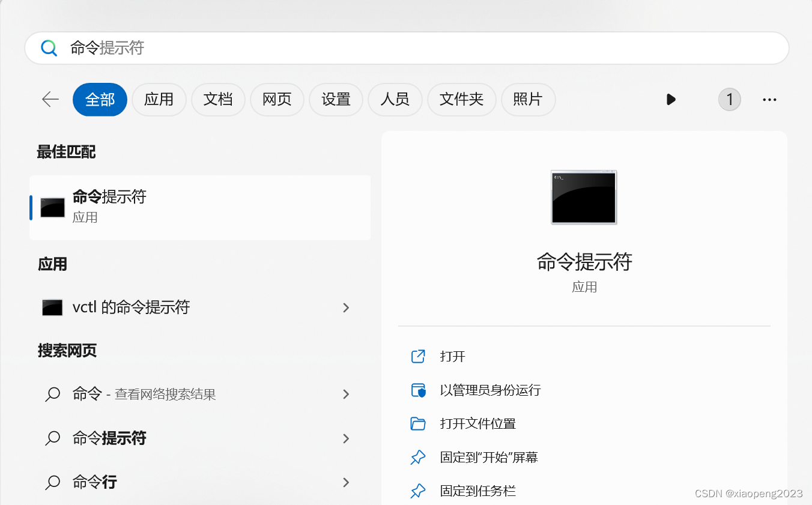Viewport: 812px width, 505px height.
Task: Choose 固定到"开始"屏幕
Action: coord(489,458)
